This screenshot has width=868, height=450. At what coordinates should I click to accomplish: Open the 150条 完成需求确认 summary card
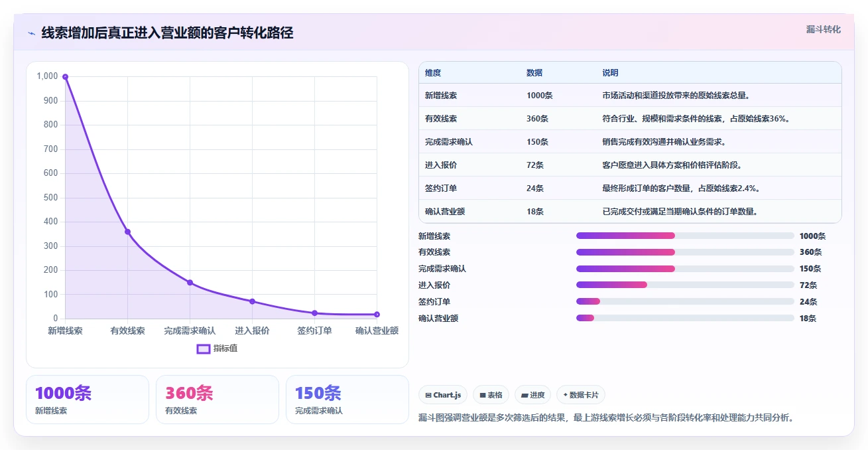click(347, 400)
